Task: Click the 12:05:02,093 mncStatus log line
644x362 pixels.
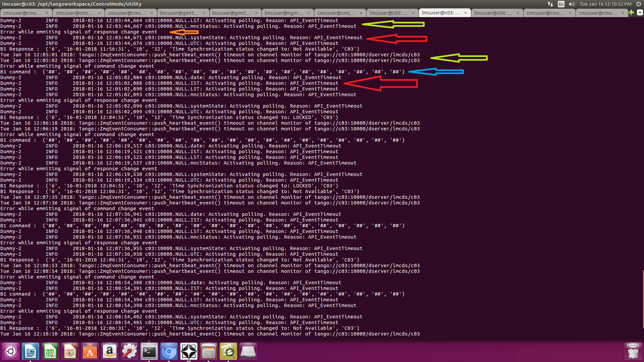Action: click(178, 95)
